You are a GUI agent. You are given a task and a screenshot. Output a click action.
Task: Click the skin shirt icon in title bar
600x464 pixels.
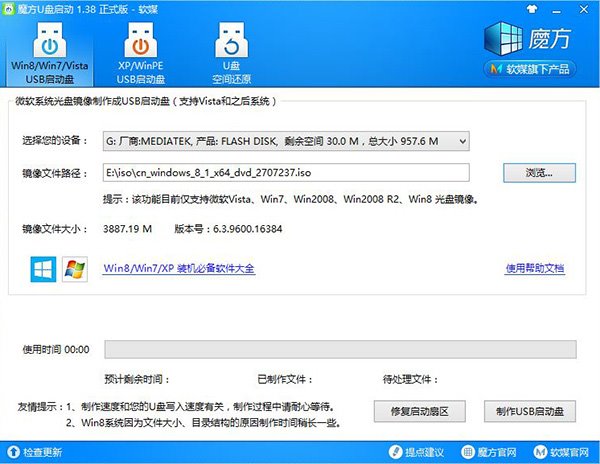click(x=513, y=8)
